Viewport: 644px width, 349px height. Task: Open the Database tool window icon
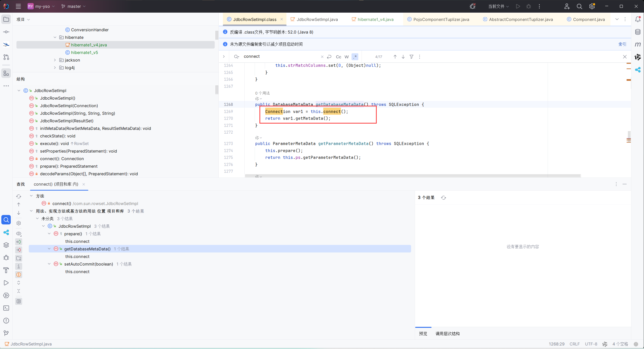(x=638, y=32)
